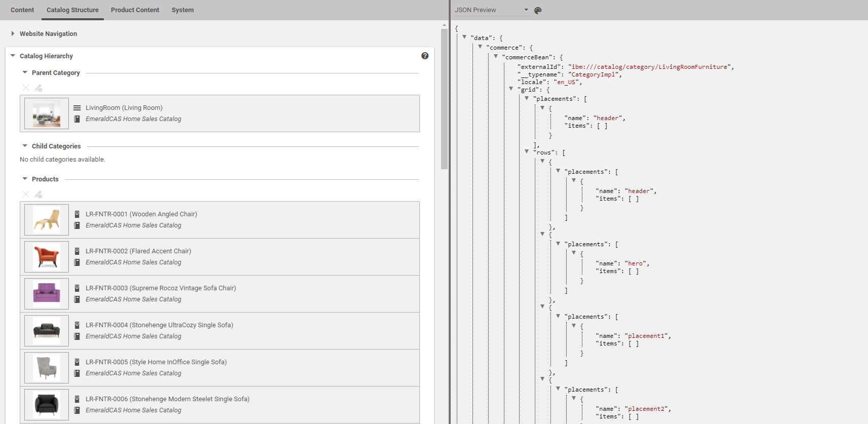The width and height of the screenshot is (868, 424).
Task: Open LR-FNTR-0002 (Flared Accent Chair) product
Action: click(138, 251)
